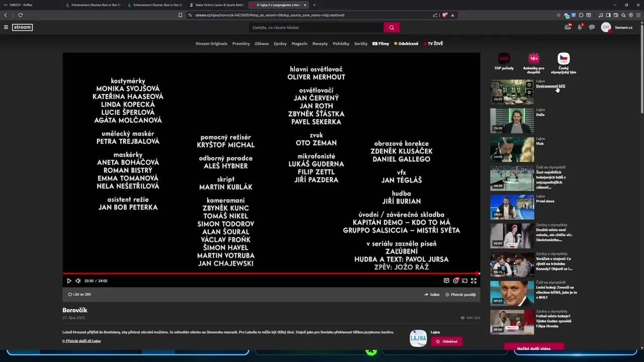
Task: Open the Odebírané subscriptions section
Action: [x=406, y=44]
